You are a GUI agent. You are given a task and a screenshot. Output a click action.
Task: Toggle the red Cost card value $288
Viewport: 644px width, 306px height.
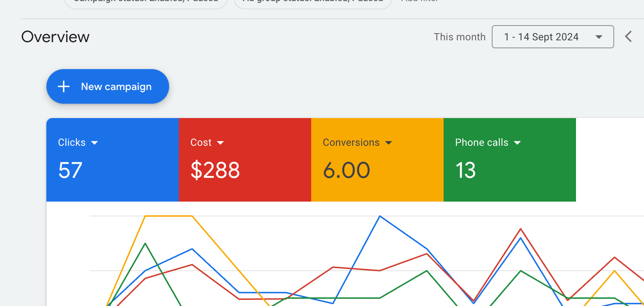pos(215,170)
